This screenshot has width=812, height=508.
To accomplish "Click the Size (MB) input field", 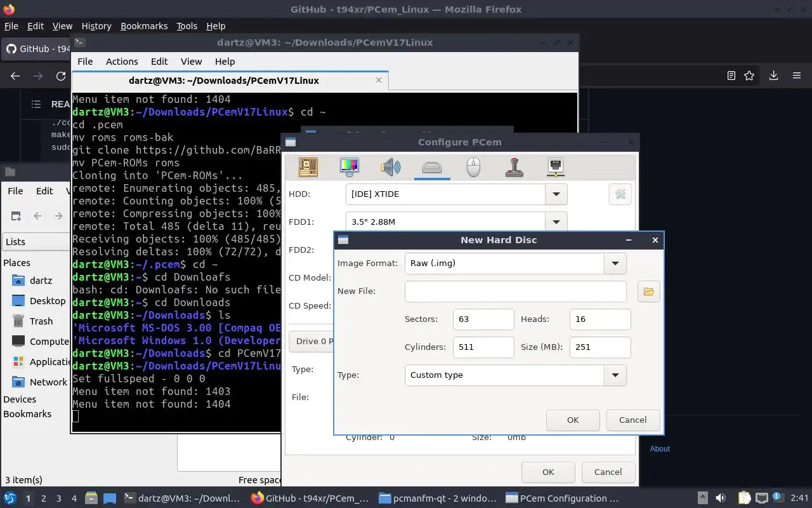I will coord(600,347).
